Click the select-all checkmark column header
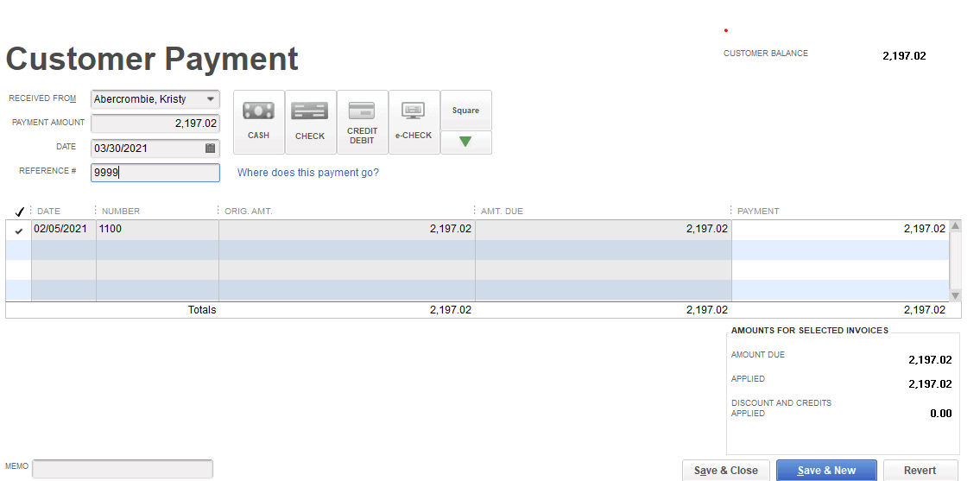 coord(19,212)
